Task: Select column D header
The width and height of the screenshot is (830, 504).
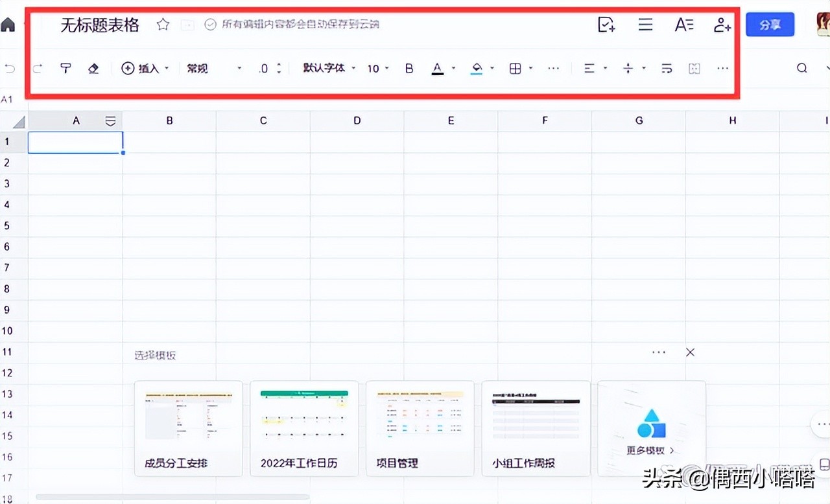Action: [357, 121]
